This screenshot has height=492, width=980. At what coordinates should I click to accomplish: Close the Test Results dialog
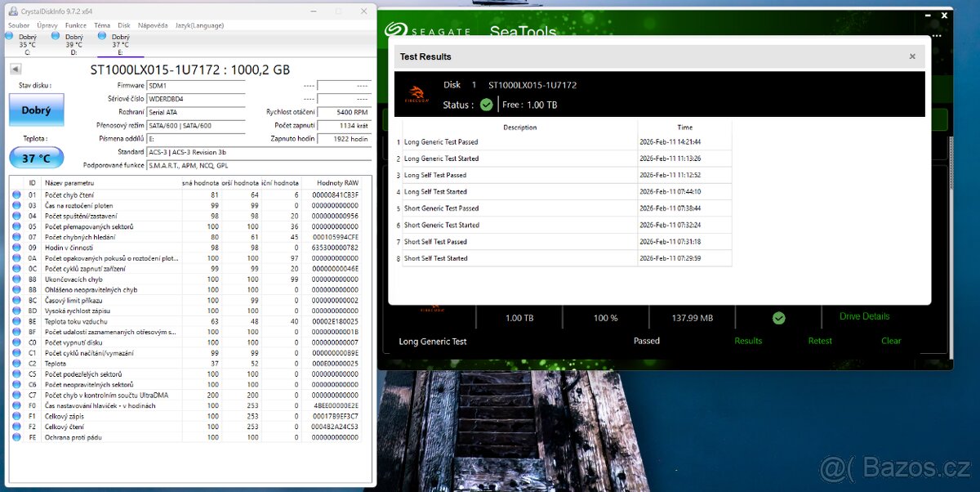tap(912, 56)
